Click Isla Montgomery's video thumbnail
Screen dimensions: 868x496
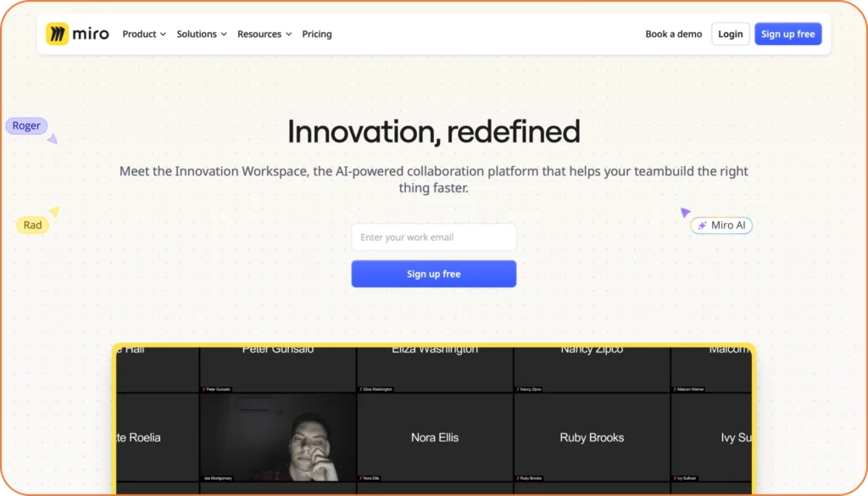point(280,437)
